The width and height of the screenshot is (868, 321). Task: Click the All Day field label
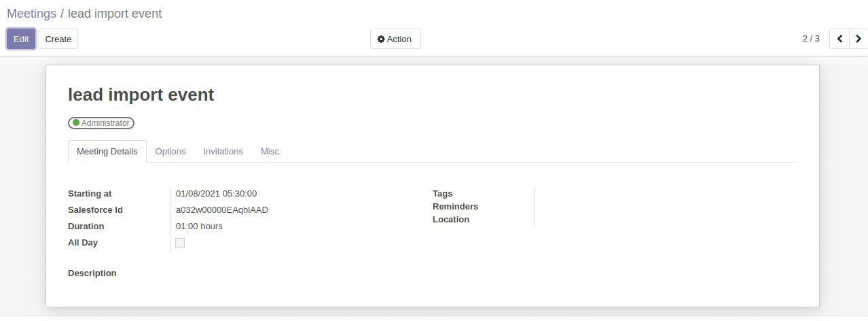coord(83,243)
